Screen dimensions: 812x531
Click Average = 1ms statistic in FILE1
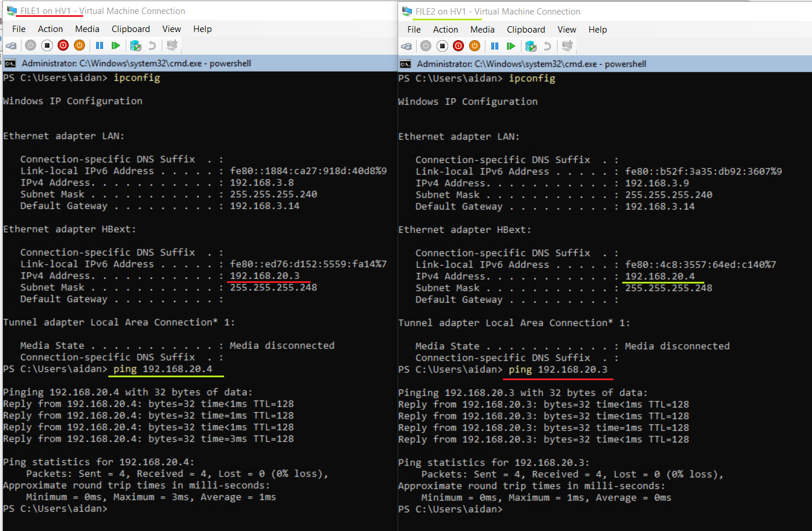click(238, 497)
